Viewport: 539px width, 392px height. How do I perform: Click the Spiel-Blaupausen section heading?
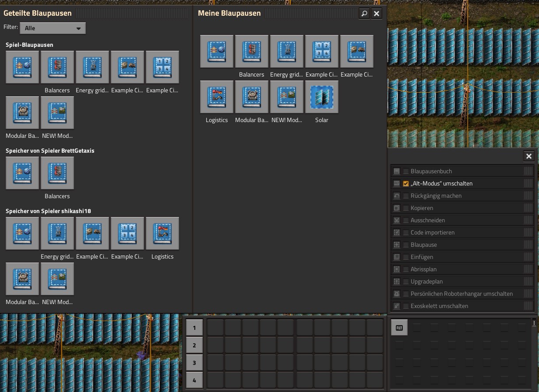(29, 45)
